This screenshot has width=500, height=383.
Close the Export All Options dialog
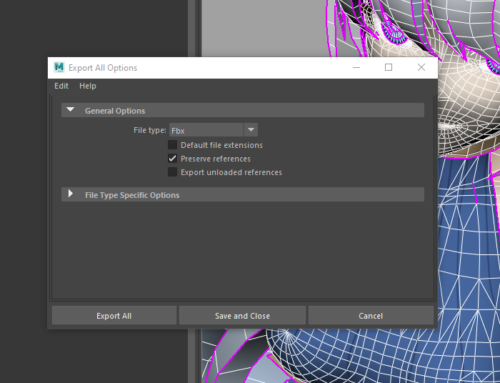tap(421, 68)
